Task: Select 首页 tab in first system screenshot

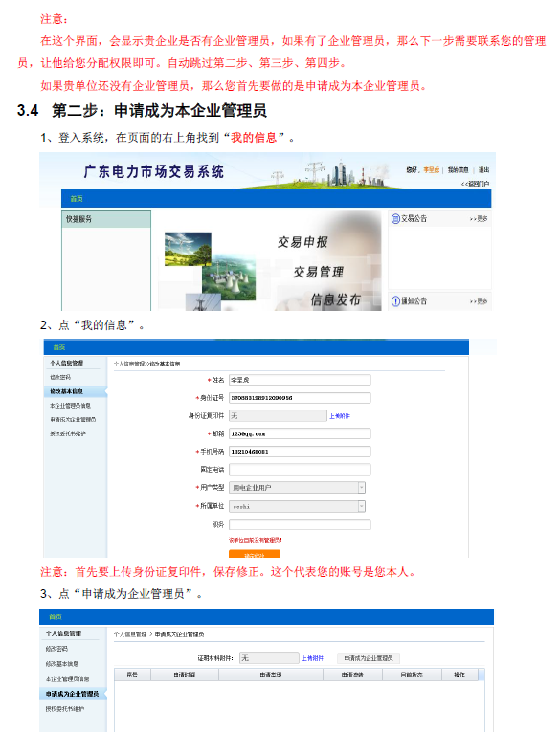Action: point(77,199)
